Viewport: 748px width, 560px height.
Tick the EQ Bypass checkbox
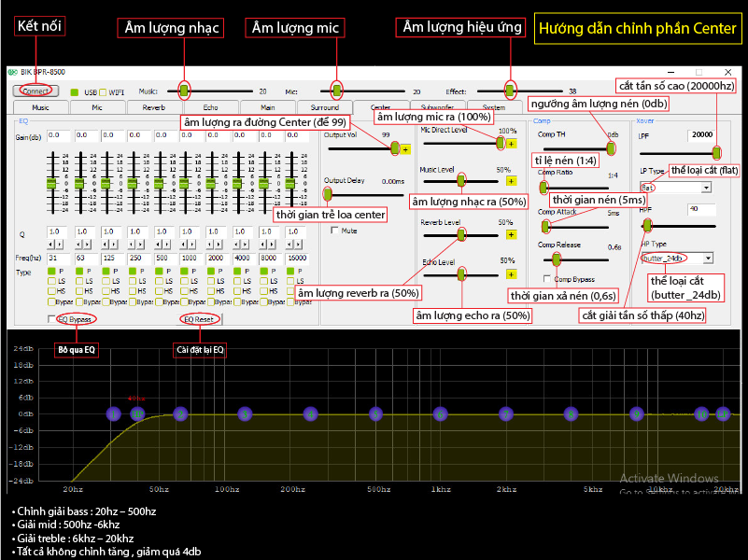tap(51, 319)
